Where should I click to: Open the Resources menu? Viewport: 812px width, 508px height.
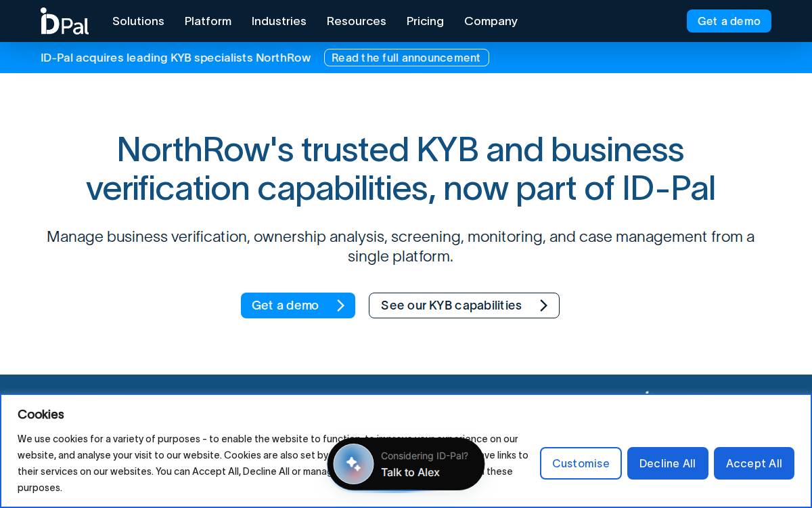point(357,21)
